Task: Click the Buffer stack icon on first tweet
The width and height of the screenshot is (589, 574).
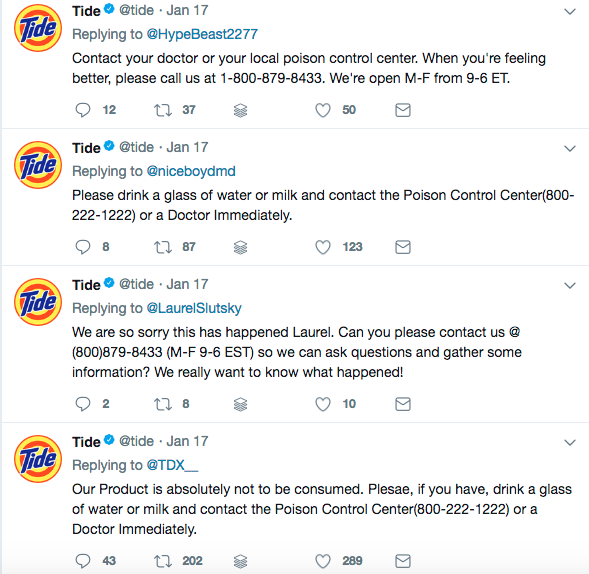Action: [x=240, y=110]
